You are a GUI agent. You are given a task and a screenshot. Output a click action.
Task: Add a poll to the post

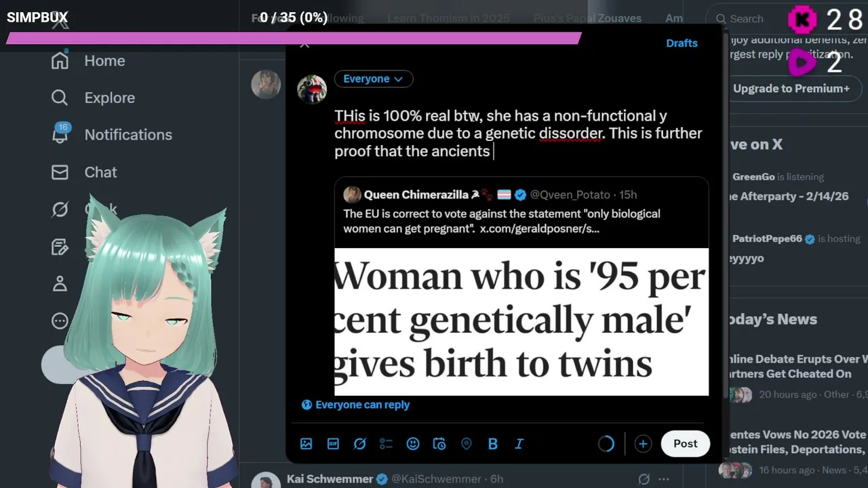click(386, 444)
